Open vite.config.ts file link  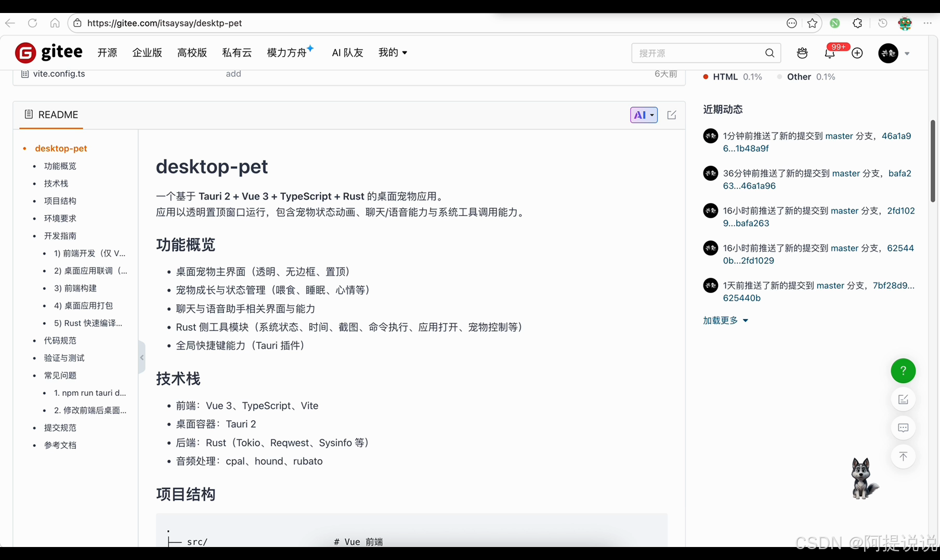tap(59, 74)
